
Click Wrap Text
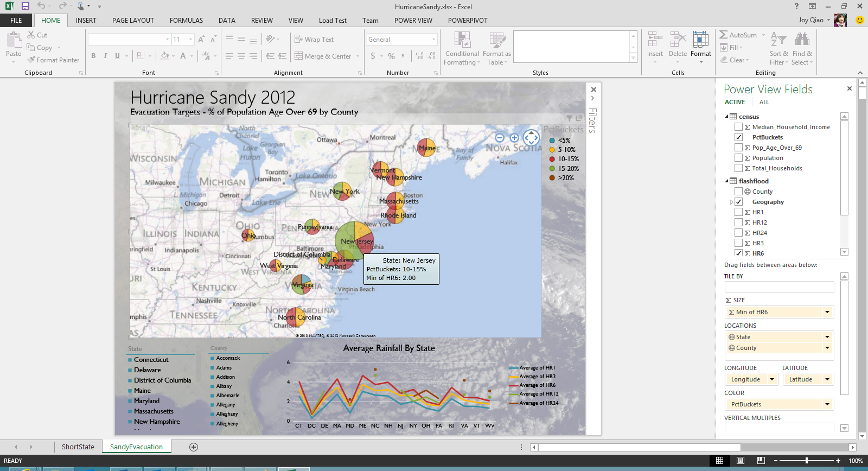[314, 39]
